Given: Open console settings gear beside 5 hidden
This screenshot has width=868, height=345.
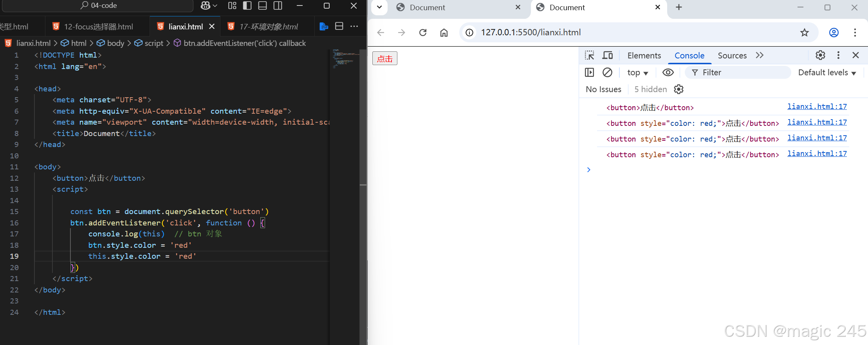Looking at the screenshot, I should [x=679, y=89].
